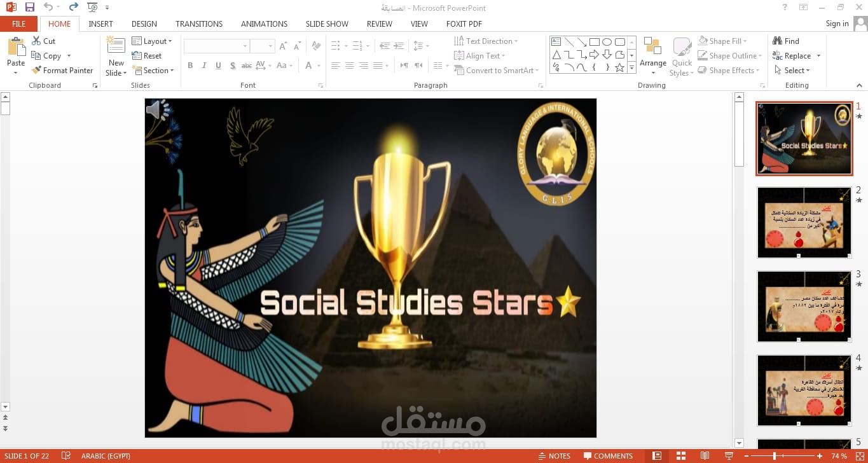This screenshot has width=868, height=463.
Task: Choose the Isosceles Triangle shape
Action: [x=556, y=55]
